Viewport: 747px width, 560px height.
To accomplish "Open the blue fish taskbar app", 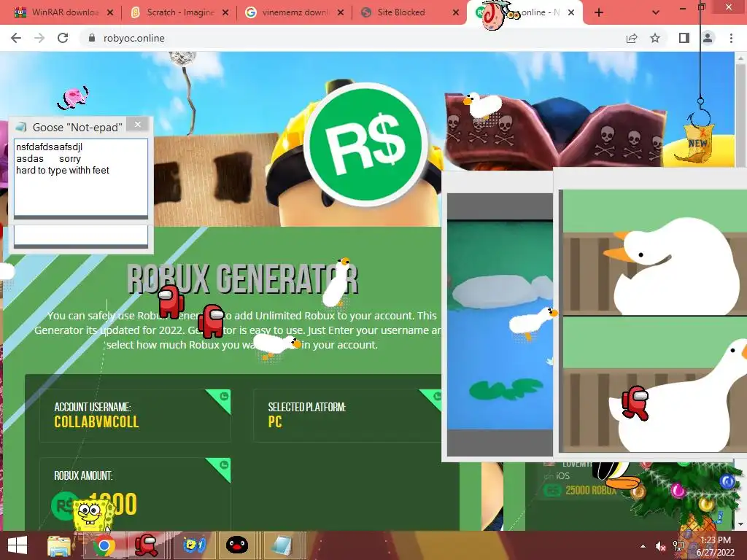I will tap(194, 545).
